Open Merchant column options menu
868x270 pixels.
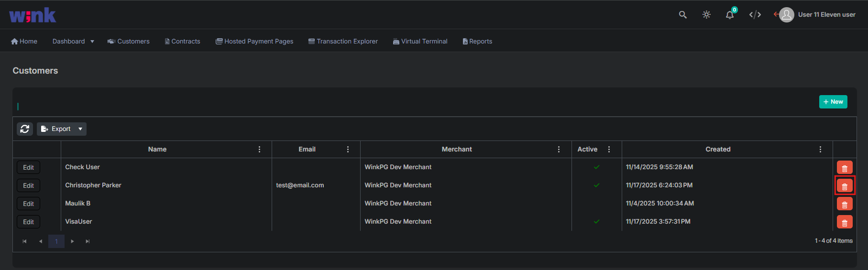[x=559, y=150]
